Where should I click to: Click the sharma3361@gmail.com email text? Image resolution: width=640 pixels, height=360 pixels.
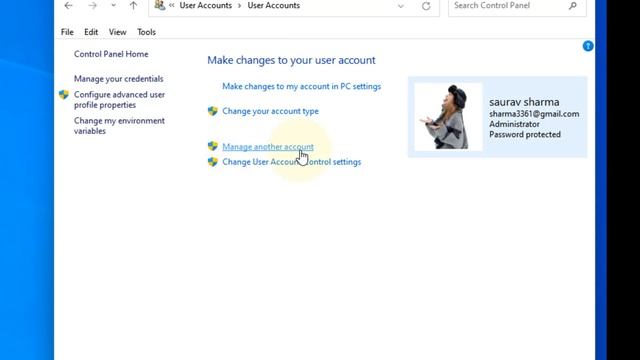[534, 114]
